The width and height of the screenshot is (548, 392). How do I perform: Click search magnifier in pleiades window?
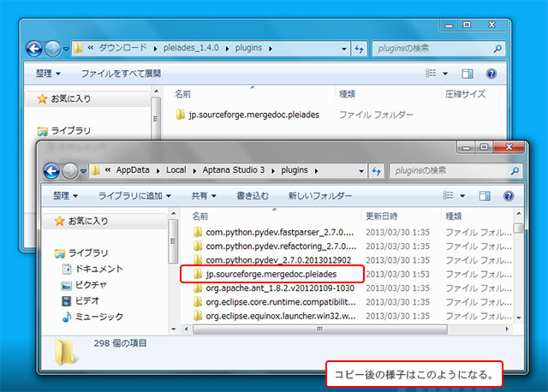[497, 49]
